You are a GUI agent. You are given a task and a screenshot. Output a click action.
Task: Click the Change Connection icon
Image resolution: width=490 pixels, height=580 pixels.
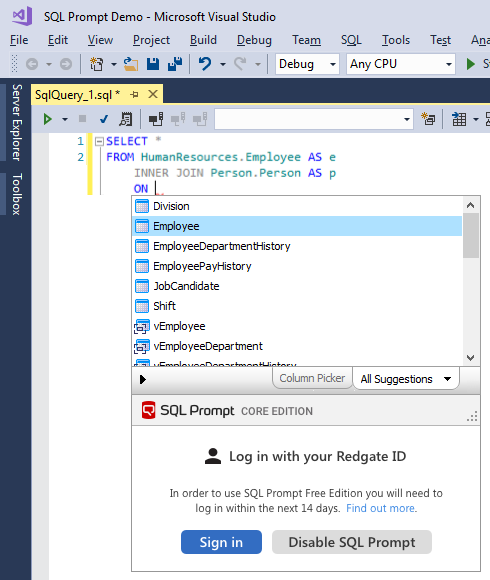point(200,119)
